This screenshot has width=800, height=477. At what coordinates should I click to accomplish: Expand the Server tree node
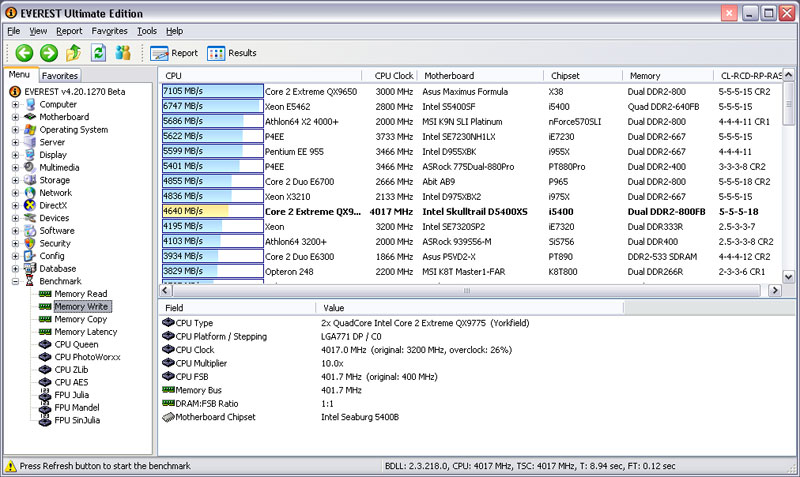point(15,142)
